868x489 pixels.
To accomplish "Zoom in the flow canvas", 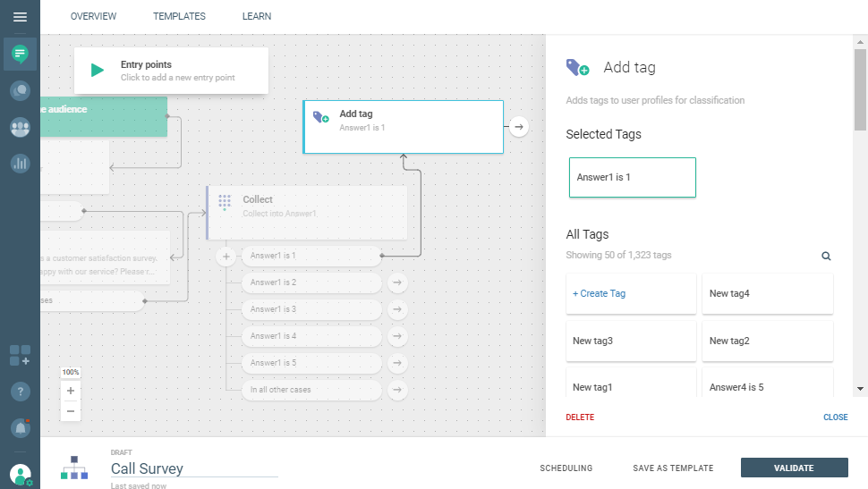I will tap(71, 391).
